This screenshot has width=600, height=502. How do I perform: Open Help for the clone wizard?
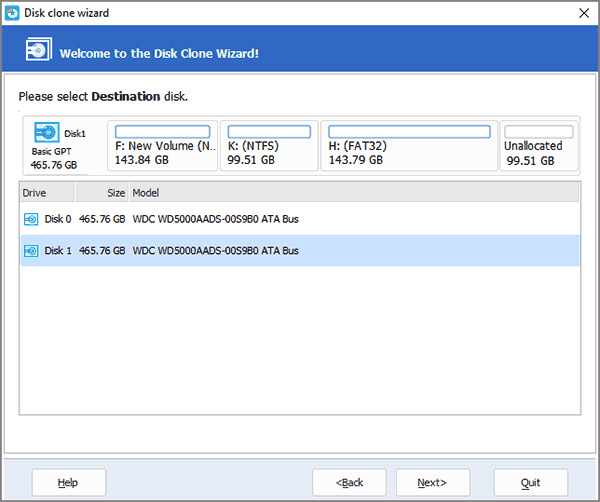[69, 482]
